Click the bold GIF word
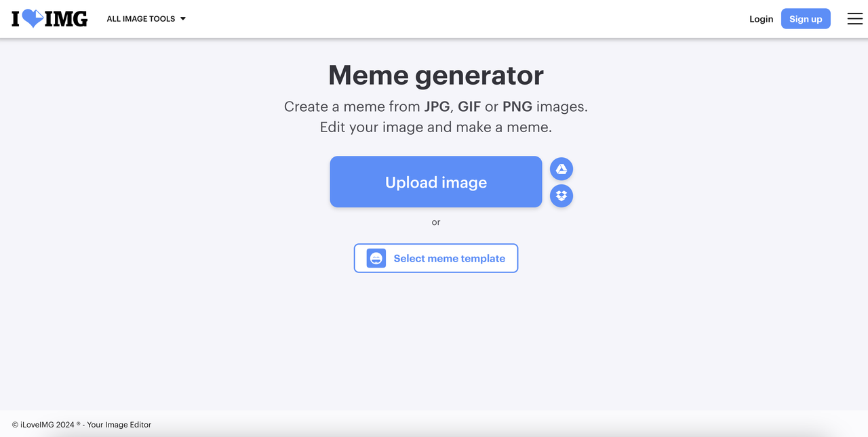The width and height of the screenshot is (868, 437). point(469,106)
